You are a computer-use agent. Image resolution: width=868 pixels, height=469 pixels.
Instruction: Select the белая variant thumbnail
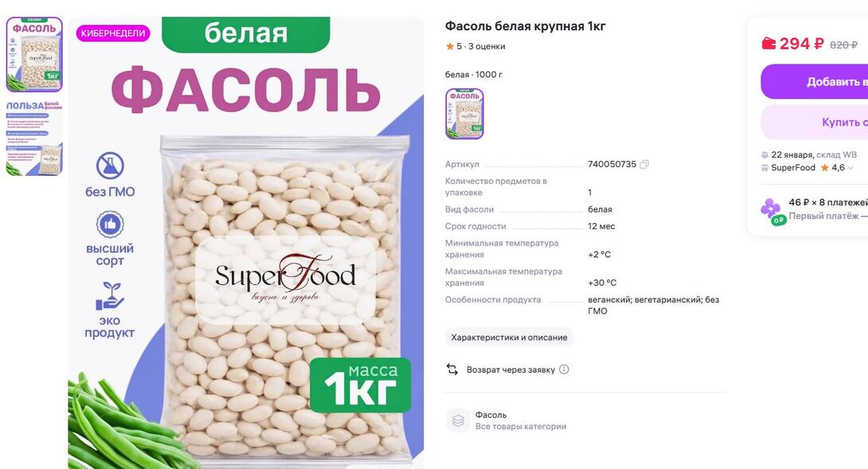(x=464, y=114)
